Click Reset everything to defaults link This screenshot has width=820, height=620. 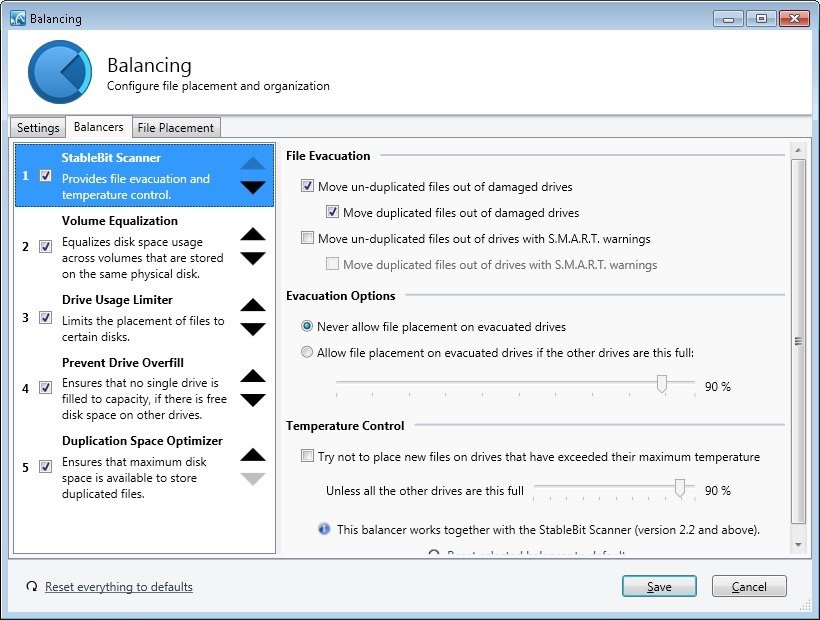(119, 587)
